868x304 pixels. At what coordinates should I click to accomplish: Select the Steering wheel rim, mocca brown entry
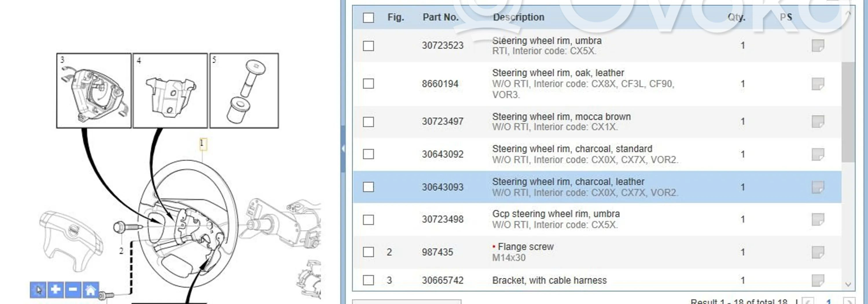pyautogui.click(x=561, y=121)
